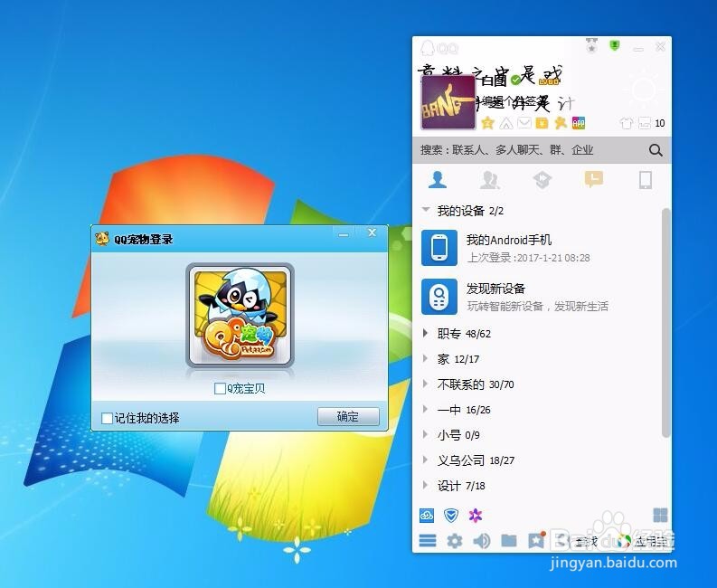717x588 pixels.
Task: Check the Q宠宝贝 checkbox
Action: click(x=220, y=389)
